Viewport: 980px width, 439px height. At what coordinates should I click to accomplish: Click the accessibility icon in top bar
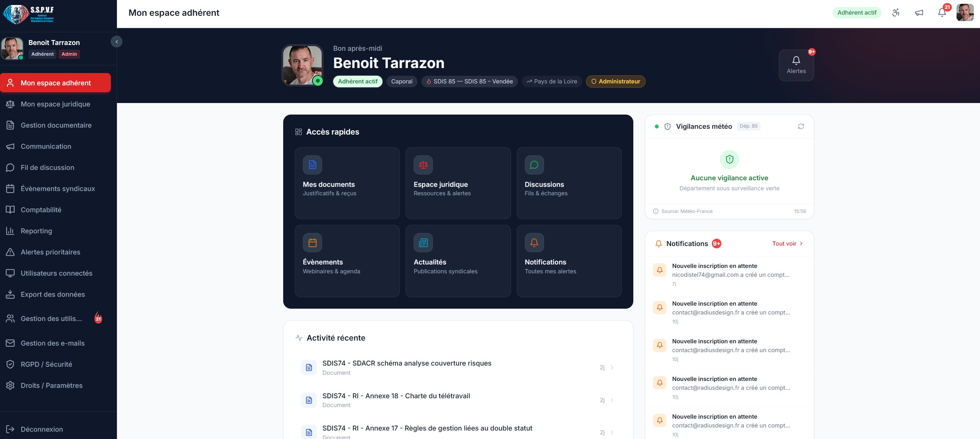896,13
